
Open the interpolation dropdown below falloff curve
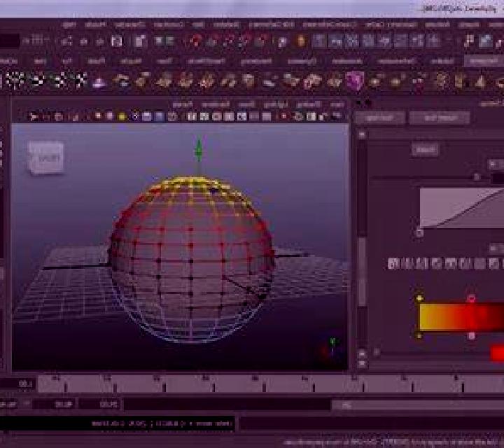497,248
